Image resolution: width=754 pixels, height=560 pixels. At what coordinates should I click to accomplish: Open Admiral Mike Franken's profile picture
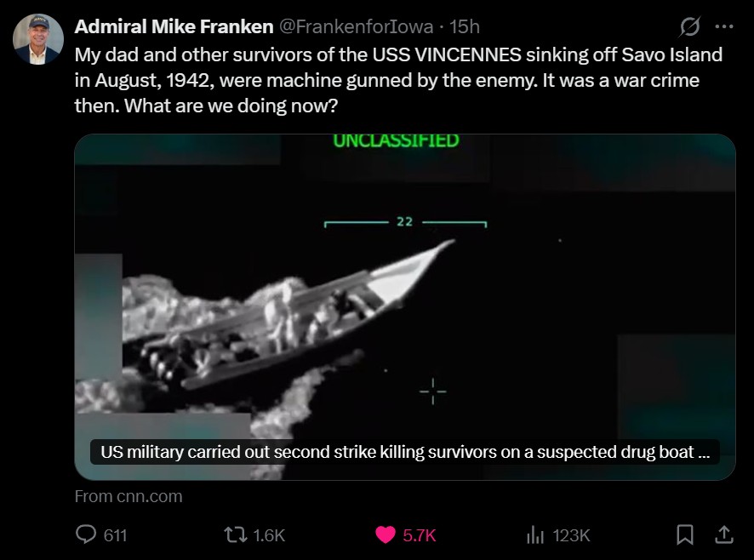coord(38,39)
